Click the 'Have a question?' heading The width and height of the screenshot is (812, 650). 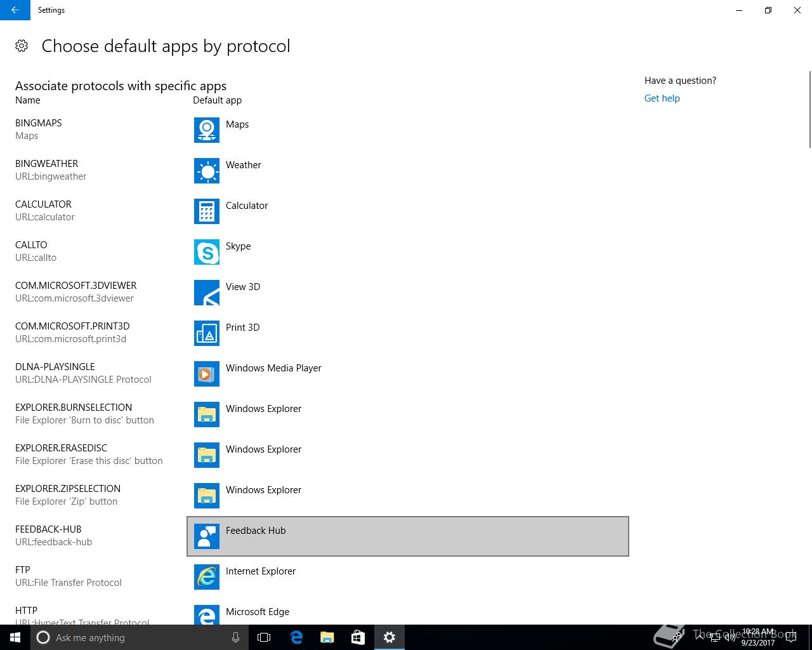click(x=680, y=81)
